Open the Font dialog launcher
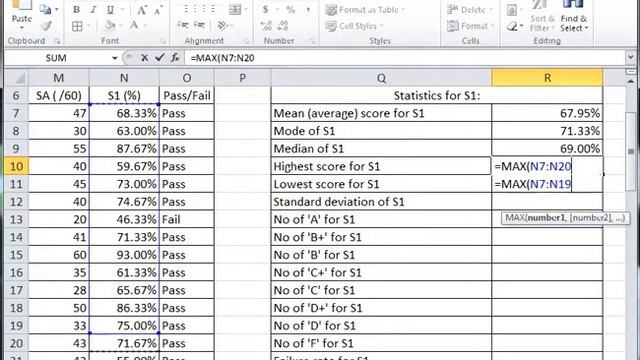The width and height of the screenshot is (640, 360). pos(163,41)
